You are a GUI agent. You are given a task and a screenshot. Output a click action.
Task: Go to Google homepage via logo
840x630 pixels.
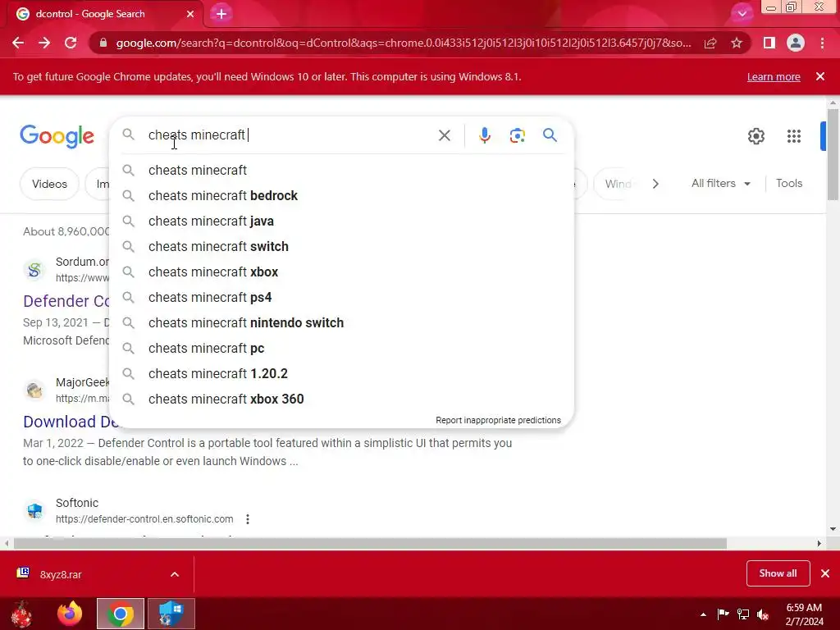coord(57,136)
